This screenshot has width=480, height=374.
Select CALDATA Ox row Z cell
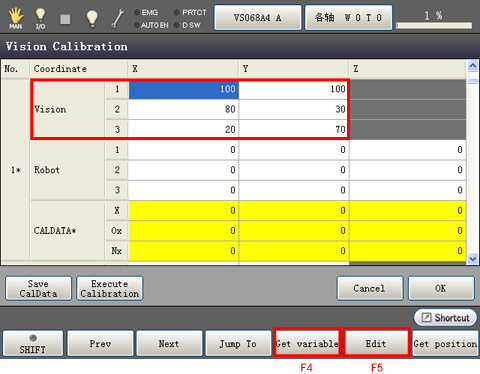click(408, 231)
